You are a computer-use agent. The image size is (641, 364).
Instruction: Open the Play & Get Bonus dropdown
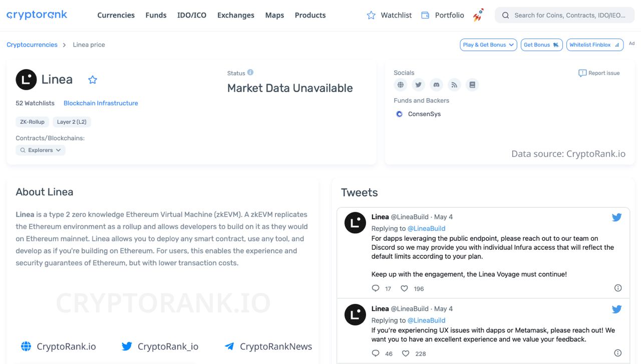click(x=488, y=45)
